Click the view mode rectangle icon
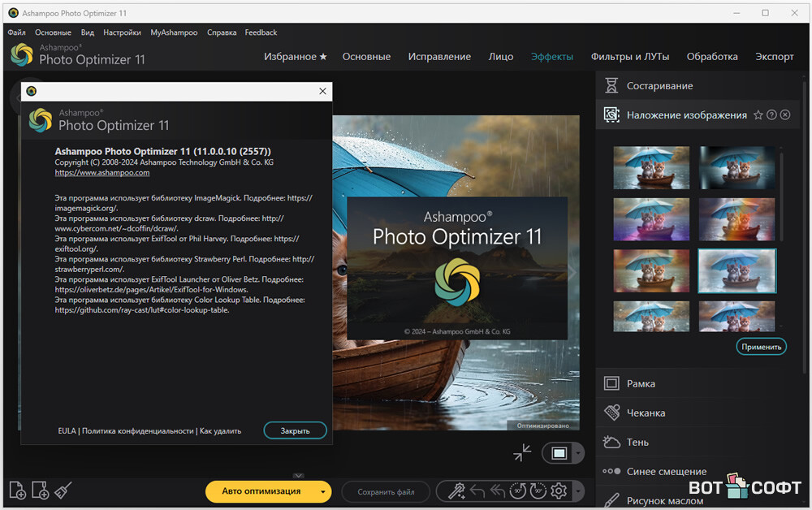This screenshot has height=510, width=812. coord(559,454)
